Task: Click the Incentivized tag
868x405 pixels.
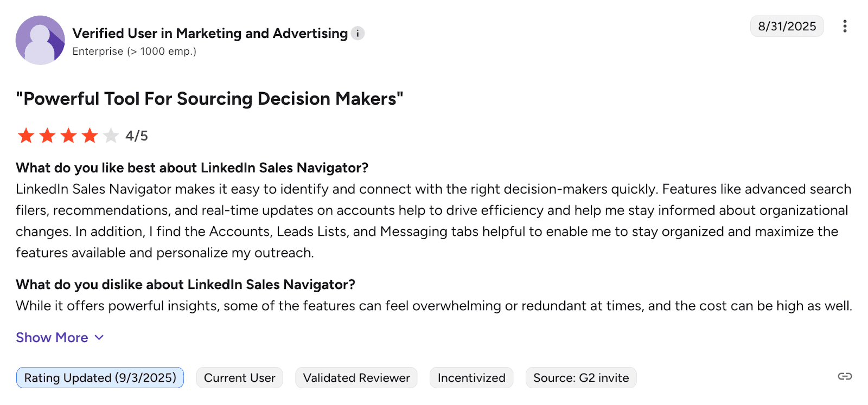Action: coord(471,378)
